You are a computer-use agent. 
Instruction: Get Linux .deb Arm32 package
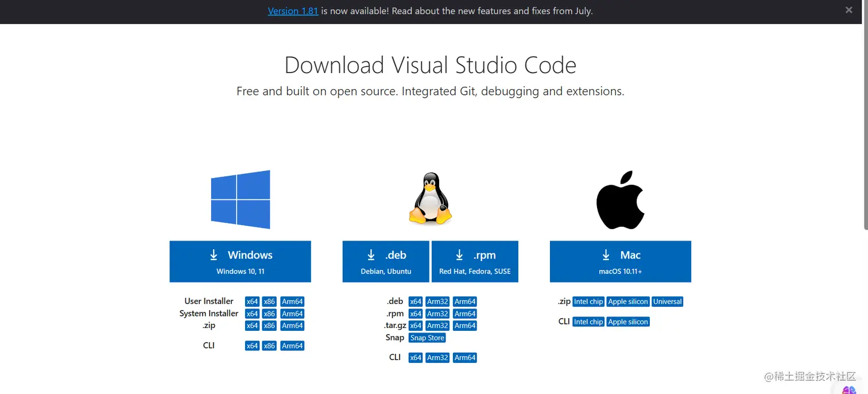[x=437, y=302]
